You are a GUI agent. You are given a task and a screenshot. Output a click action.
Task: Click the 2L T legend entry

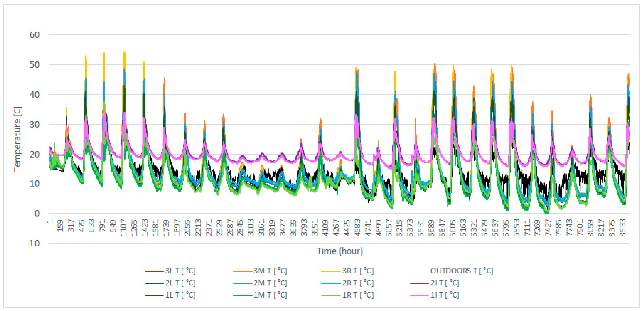pos(180,283)
